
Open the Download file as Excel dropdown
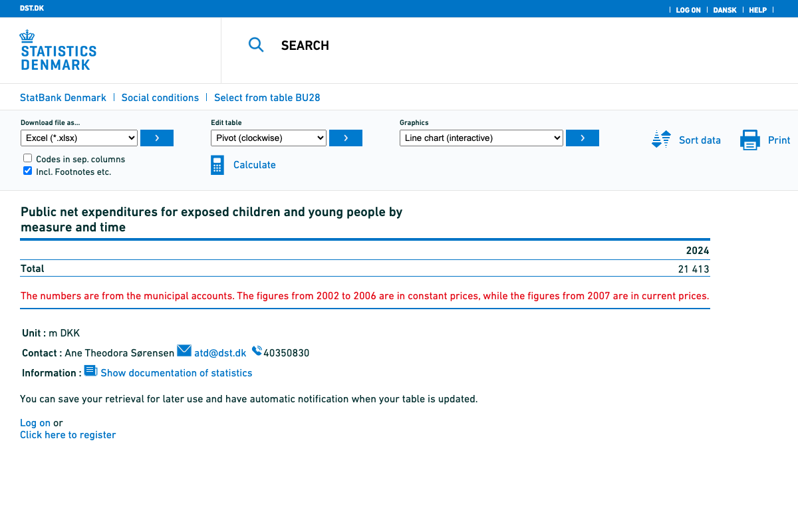click(x=79, y=138)
